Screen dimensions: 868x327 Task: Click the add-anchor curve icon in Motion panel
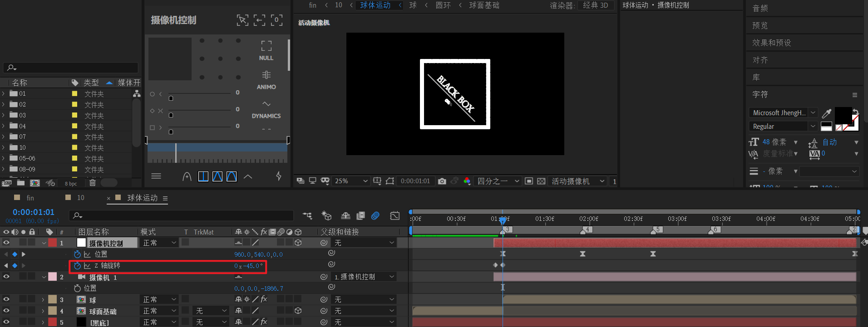(x=187, y=176)
